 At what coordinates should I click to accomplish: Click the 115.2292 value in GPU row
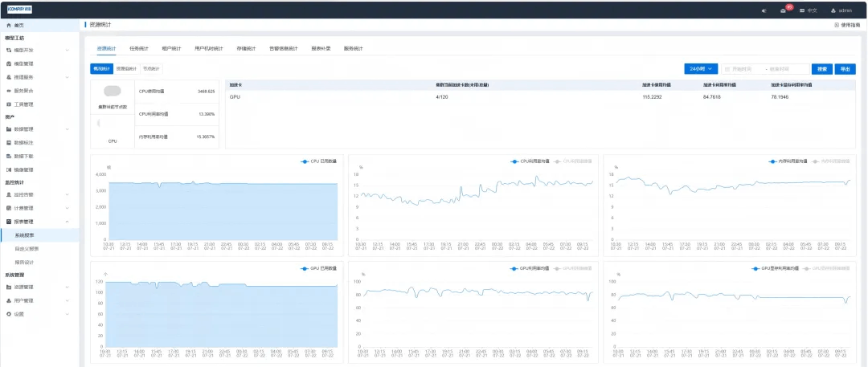(x=652, y=97)
